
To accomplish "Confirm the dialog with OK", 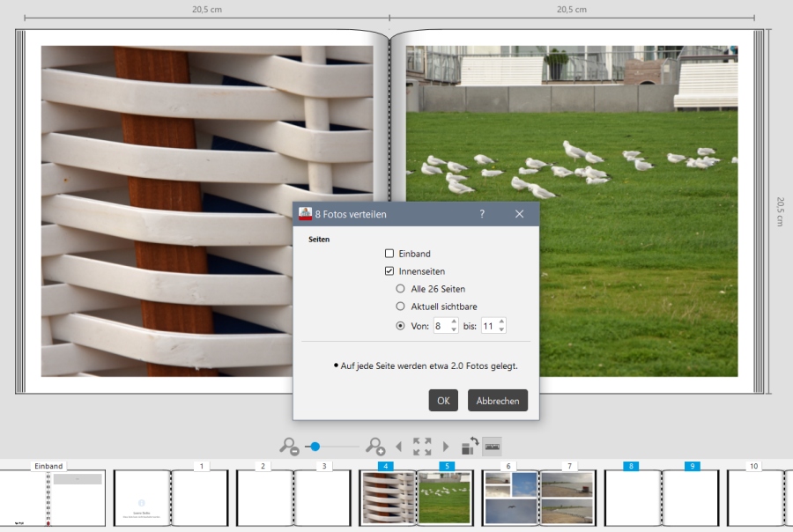I will tap(443, 401).
